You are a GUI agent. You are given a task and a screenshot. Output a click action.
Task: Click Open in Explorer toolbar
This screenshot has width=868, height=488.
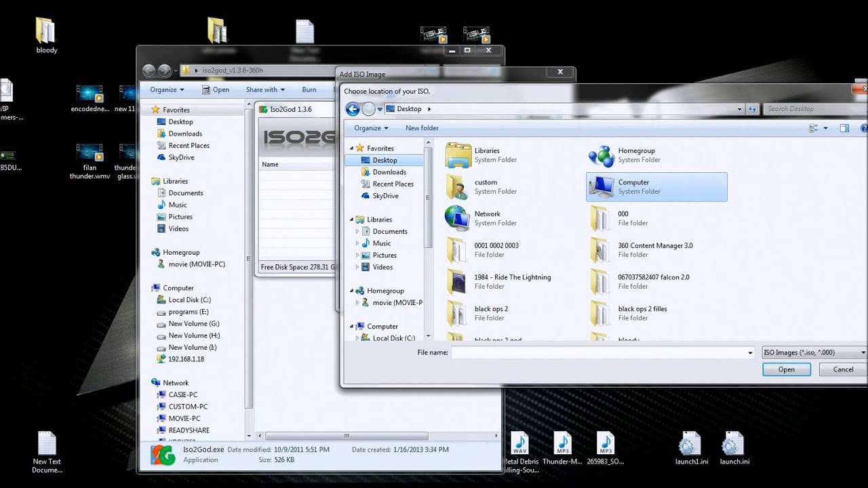click(216, 89)
